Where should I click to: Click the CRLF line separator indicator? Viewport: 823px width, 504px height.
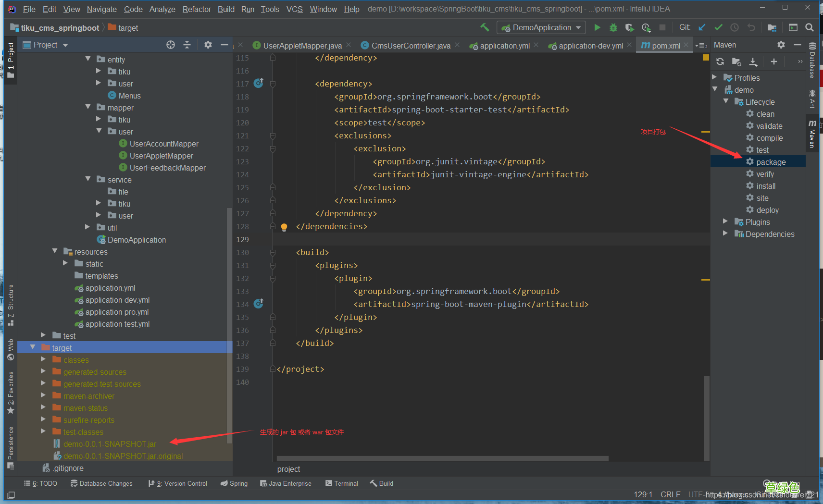[x=670, y=494]
